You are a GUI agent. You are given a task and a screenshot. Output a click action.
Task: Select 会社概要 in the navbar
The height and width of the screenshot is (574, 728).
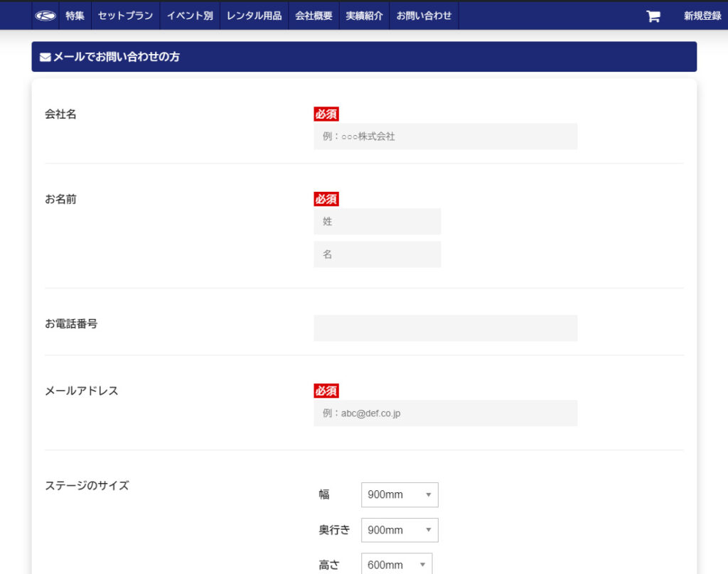(x=314, y=16)
